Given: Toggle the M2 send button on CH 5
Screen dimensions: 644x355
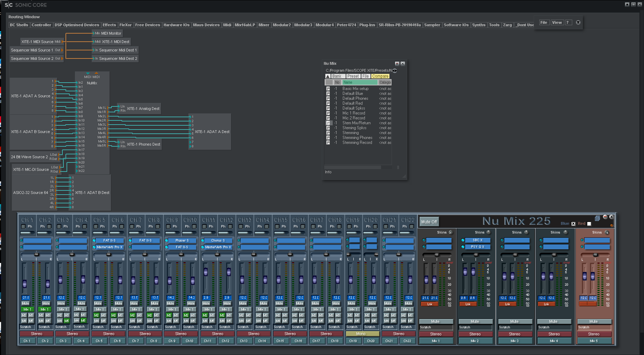Looking at the screenshot, I should tap(96, 315).
